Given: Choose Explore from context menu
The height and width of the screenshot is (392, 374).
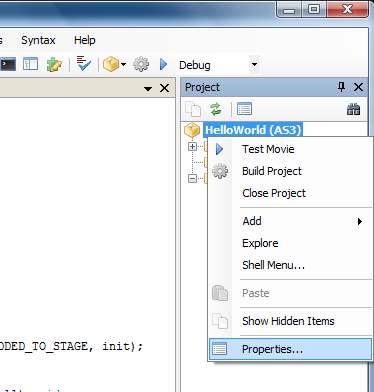Looking at the screenshot, I should [x=289, y=243].
